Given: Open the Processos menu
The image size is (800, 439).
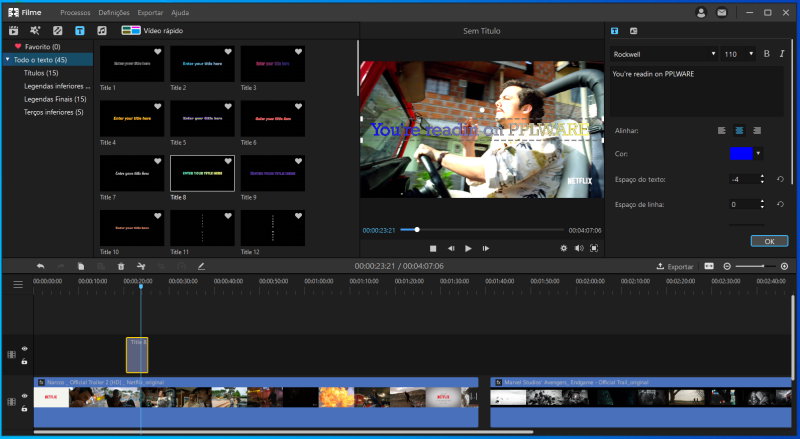Looking at the screenshot, I should pyautogui.click(x=75, y=13).
